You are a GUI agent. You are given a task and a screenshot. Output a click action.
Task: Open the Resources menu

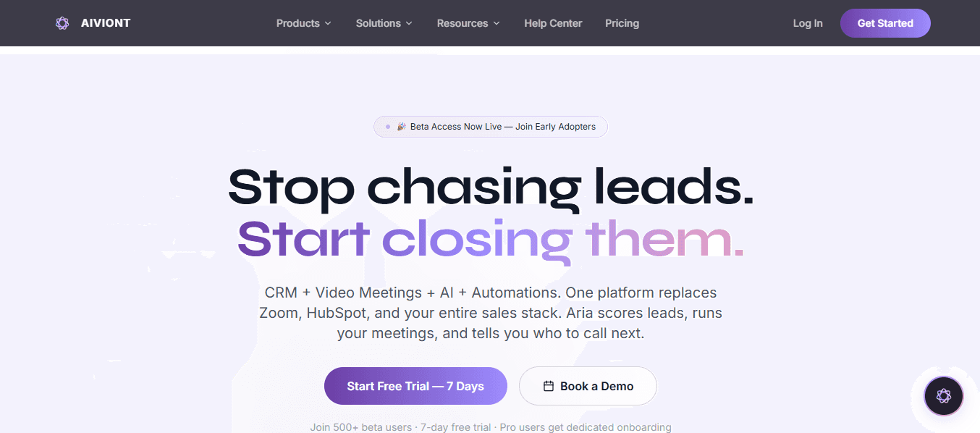click(x=468, y=23)
